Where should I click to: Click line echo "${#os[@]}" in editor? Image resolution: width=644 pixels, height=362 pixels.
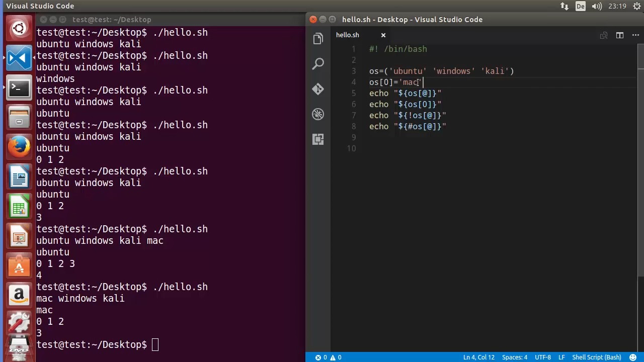point(408,127)
